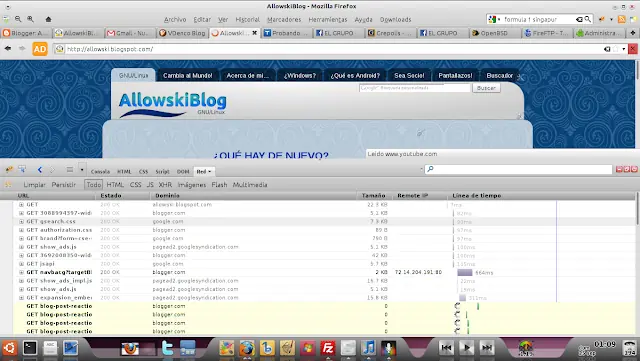Click the zoom in magnifier icon

tap(31, 19)
